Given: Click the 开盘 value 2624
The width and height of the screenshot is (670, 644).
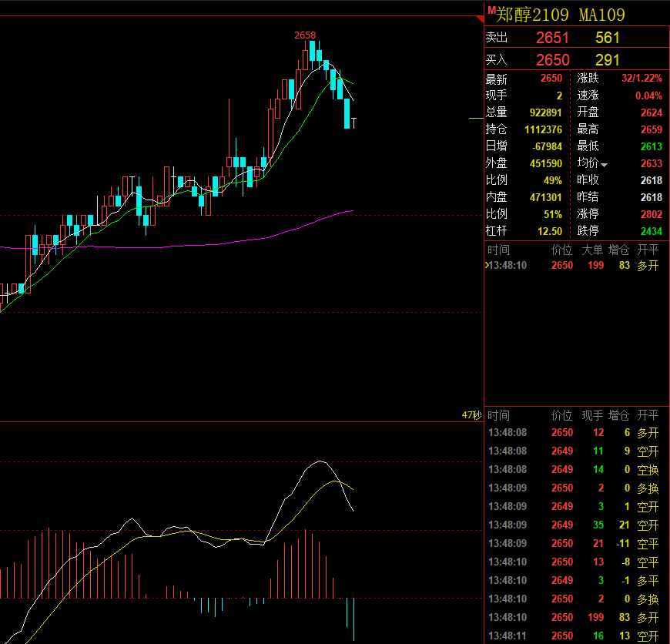Looking at the screenshot, I should tap(652, 112).
